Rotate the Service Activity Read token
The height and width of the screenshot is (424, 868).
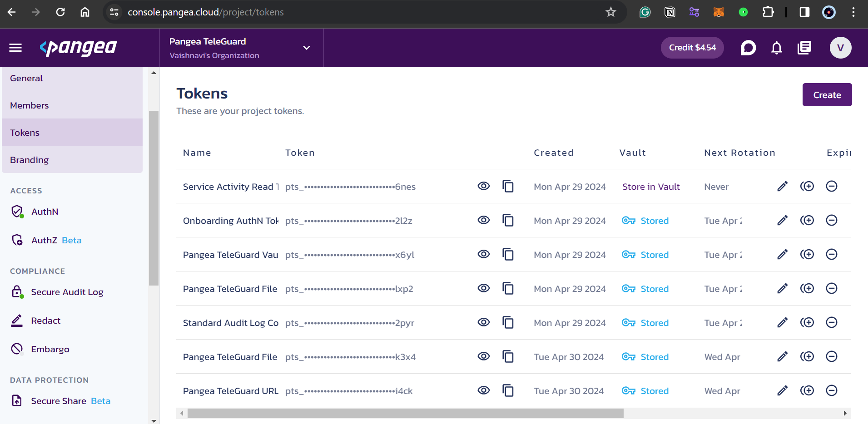tap(807, 186)
